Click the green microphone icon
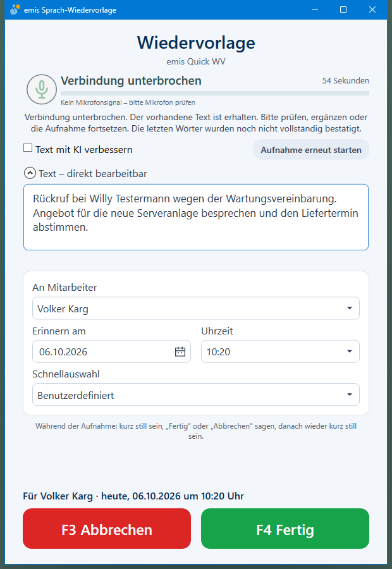The width and height of the screenshot is (392, 569). tap(42, 89)
